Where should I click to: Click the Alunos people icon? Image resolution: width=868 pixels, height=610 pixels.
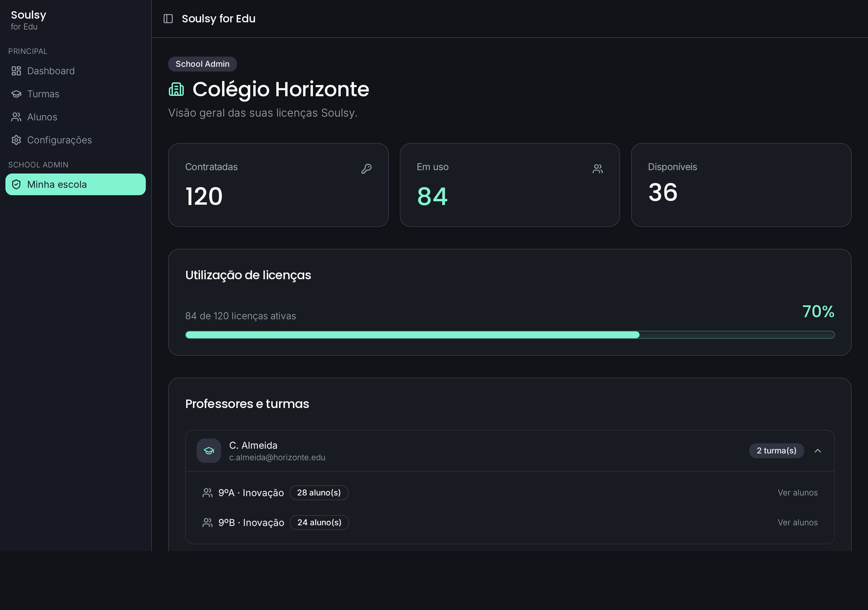(x=16, y=117)
